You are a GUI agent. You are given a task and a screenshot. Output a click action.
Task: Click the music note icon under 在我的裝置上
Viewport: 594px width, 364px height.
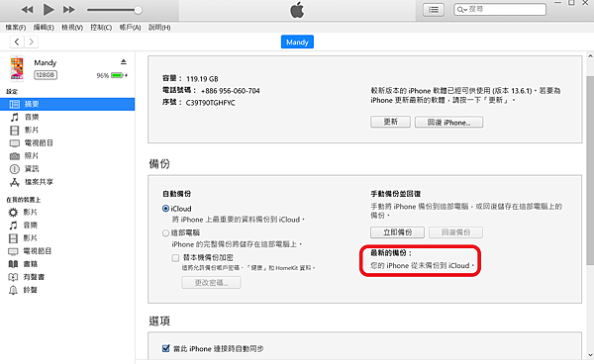13,226
